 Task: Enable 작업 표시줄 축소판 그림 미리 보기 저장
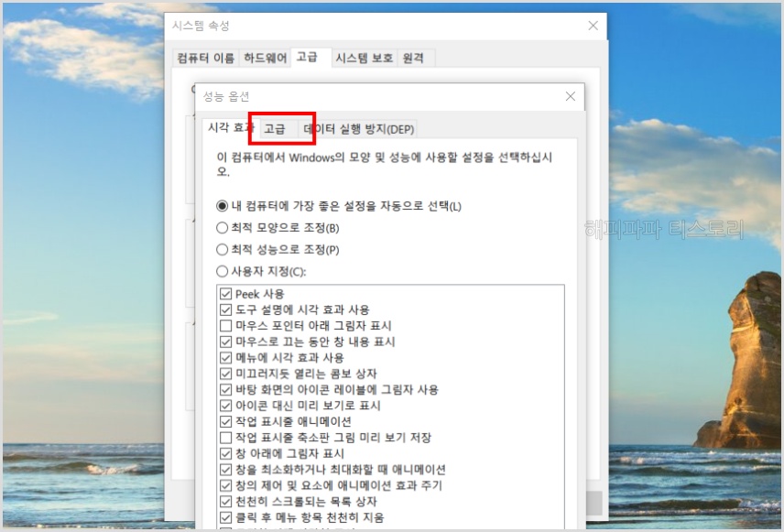point(225,438)
